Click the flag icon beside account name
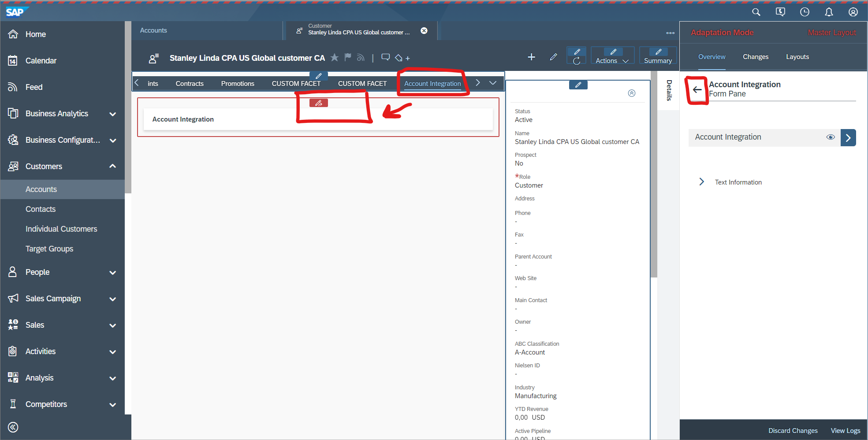 pos(348,57)
